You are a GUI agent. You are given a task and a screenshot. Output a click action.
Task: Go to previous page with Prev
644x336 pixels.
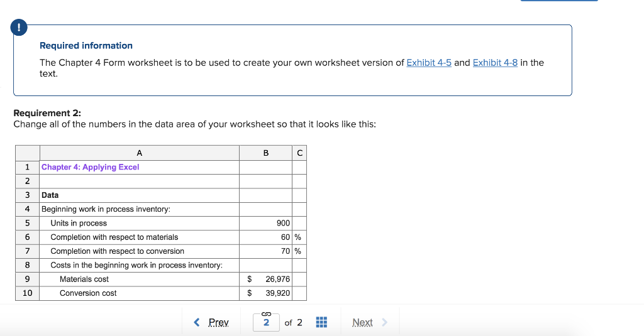click(x=218, y=322)
